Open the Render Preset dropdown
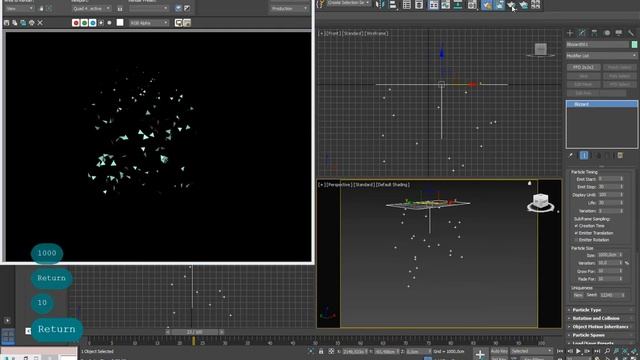The height and width of the screenshot is (360, 640). 149,8
